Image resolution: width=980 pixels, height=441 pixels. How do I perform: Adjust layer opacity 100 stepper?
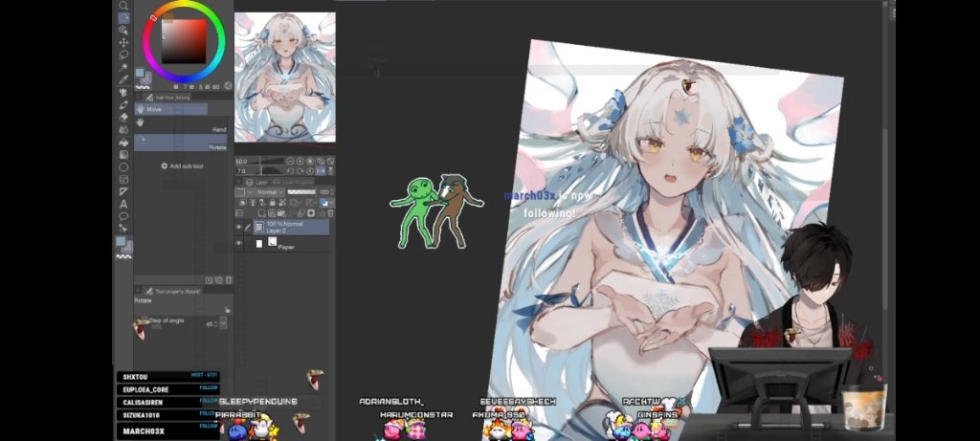[331, 191]
